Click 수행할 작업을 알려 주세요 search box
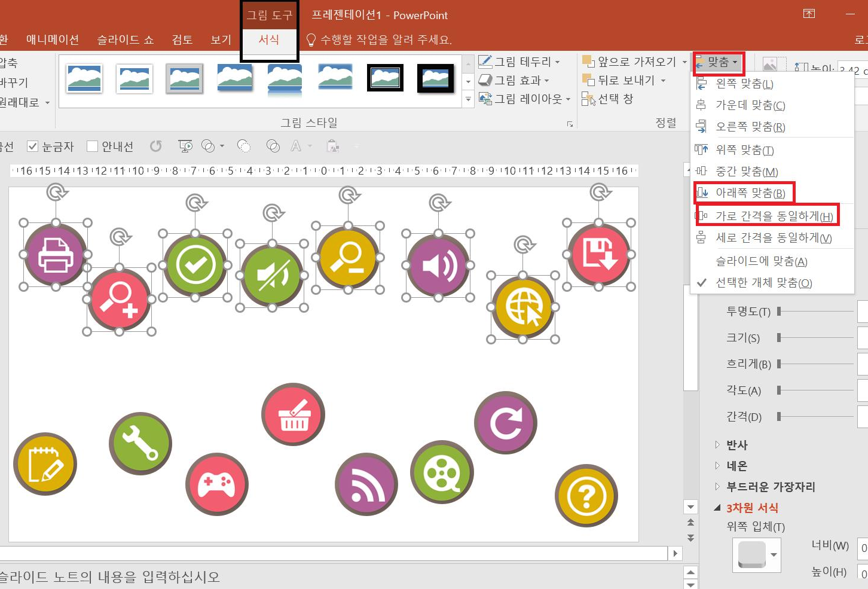Image resolution: width=868 pixels, height=589 pixels. click(379, 39)
